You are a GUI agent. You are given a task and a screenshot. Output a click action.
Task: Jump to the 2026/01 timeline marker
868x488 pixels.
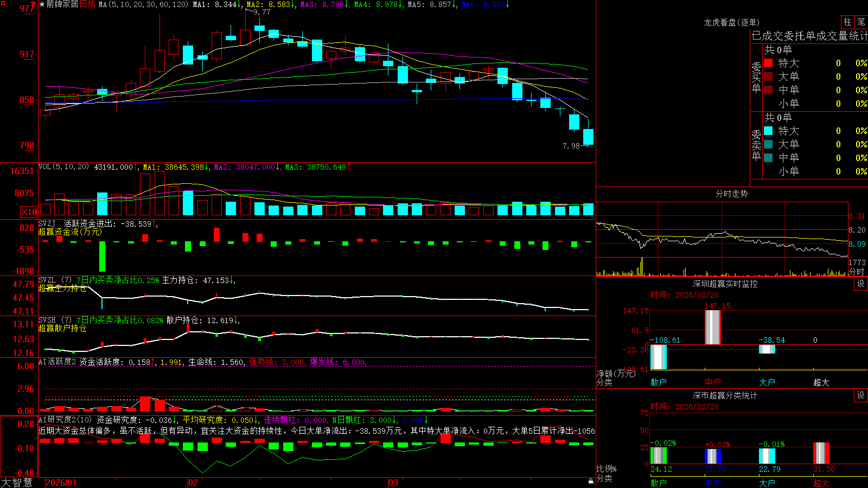tap(61, 483)
